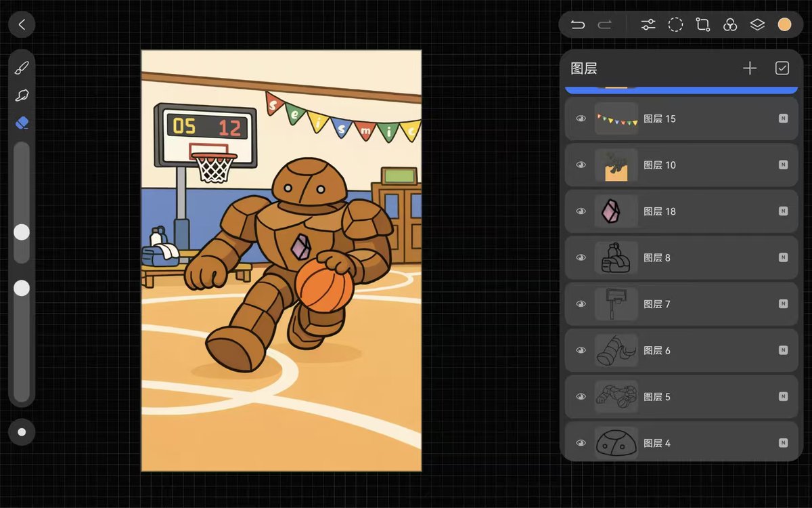Click the 图层 8 layer name
Viewport: 812px width, 508px height.
click(x=657, y=257)
